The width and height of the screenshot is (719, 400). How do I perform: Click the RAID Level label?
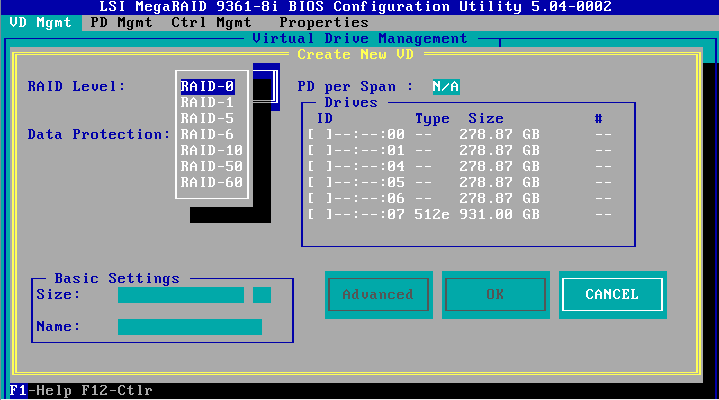(x=76, y=86)
